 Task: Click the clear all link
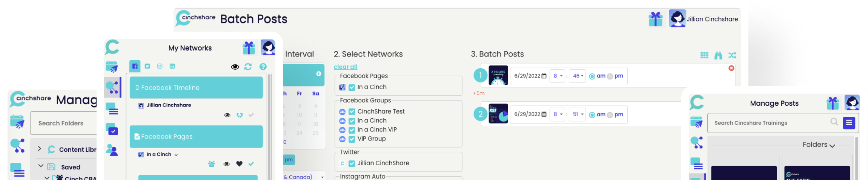point(345,67)
